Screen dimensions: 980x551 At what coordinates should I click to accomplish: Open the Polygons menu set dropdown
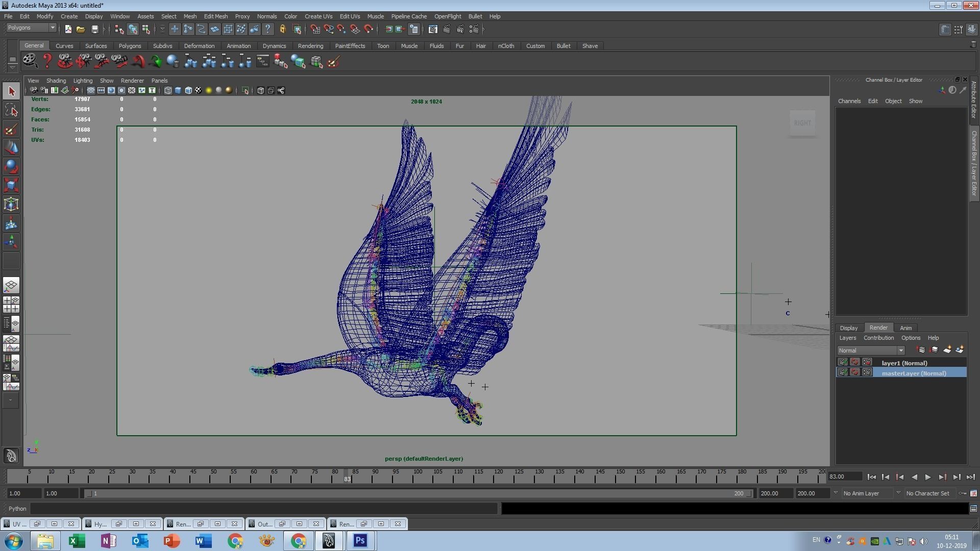pyautogui.click(x=31, y=28)
